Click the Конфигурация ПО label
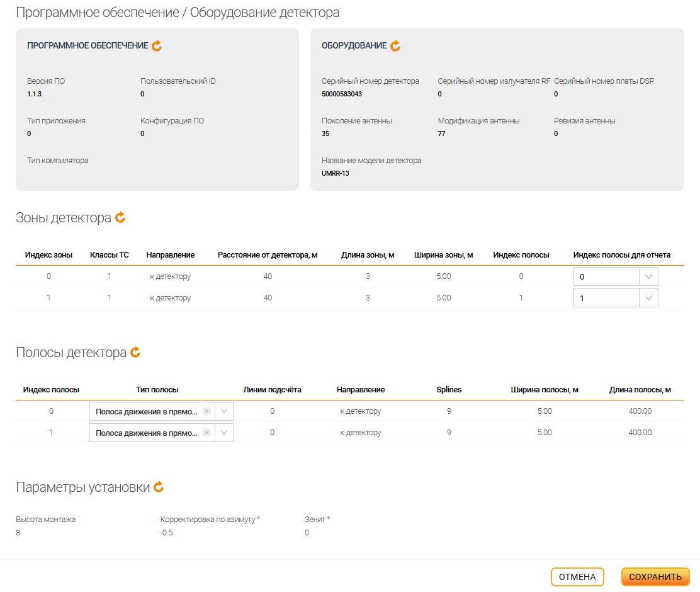The height and width of the screenshot is (592, 700). coord(172,121)
